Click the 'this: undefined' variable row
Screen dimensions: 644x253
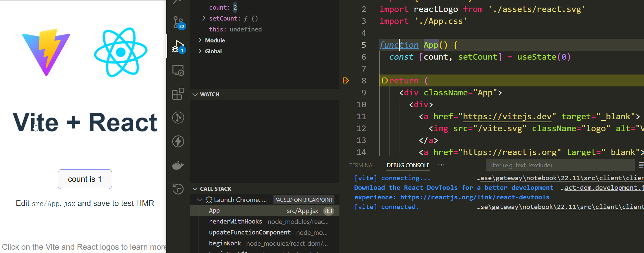point(264,29)
